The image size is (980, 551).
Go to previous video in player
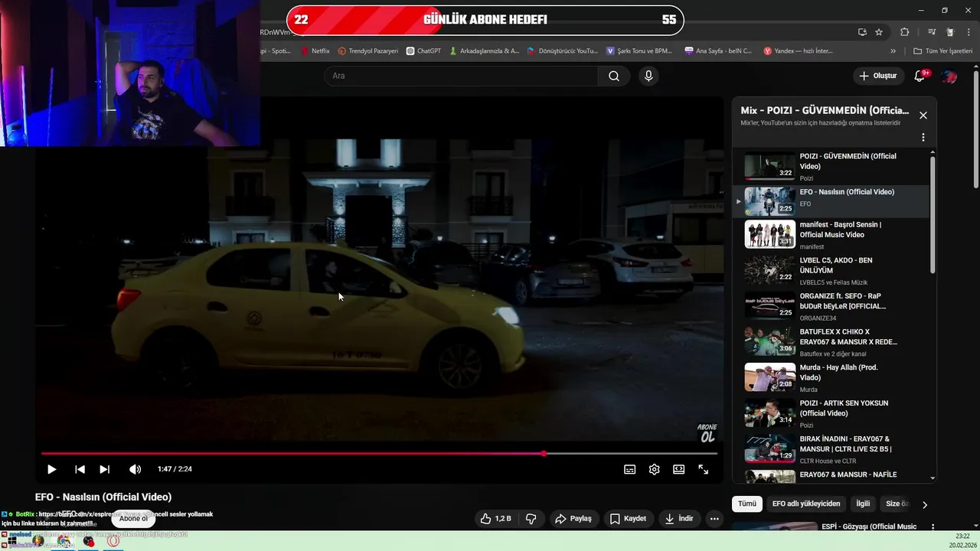tap(80, 469)
